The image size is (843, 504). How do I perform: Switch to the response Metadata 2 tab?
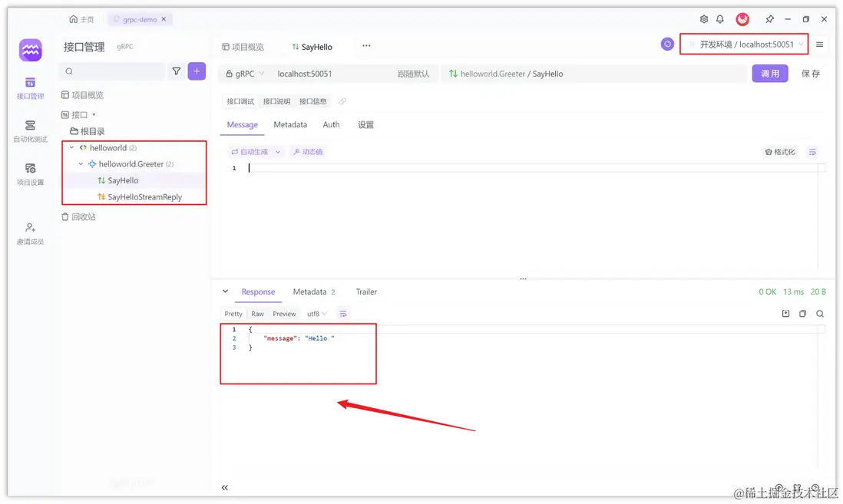[314, 292]
